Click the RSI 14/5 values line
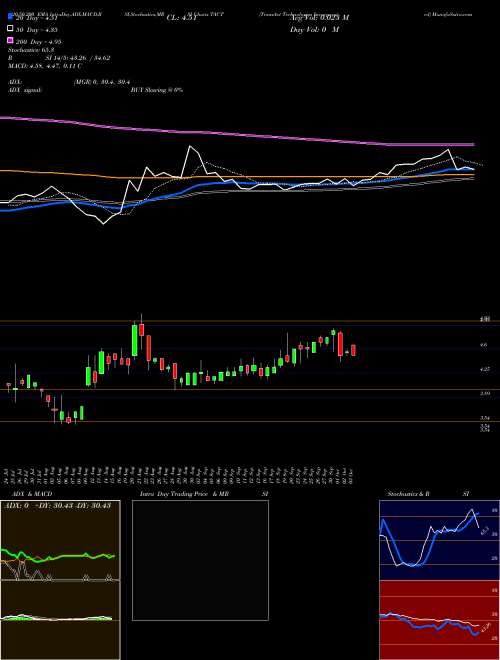500x660 pixels. click(x=59, y=58)
